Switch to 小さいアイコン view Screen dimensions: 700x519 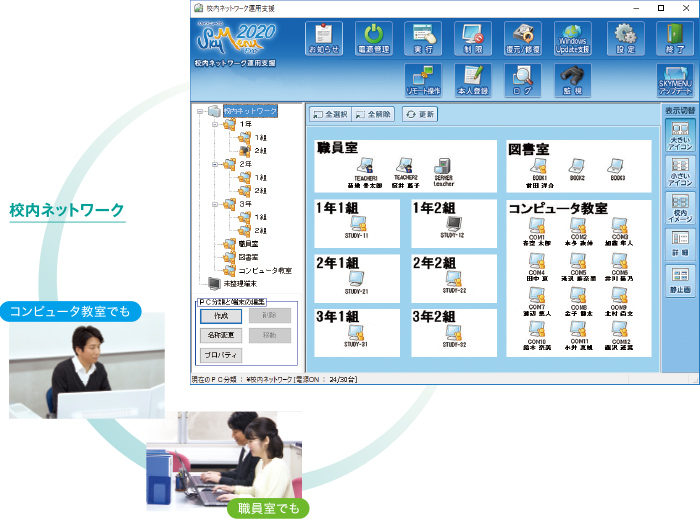coord(680,172)
